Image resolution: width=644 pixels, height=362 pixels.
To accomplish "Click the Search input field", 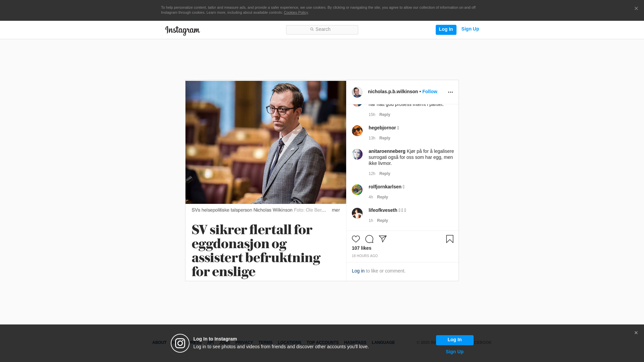I will pyautogui.click(x=322, y=30).
